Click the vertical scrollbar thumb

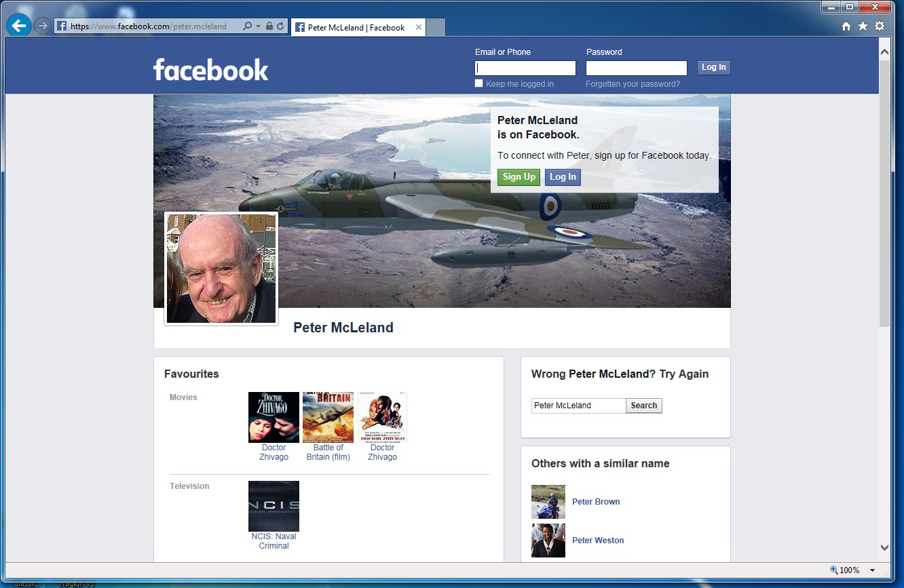[x=884, y=193]
